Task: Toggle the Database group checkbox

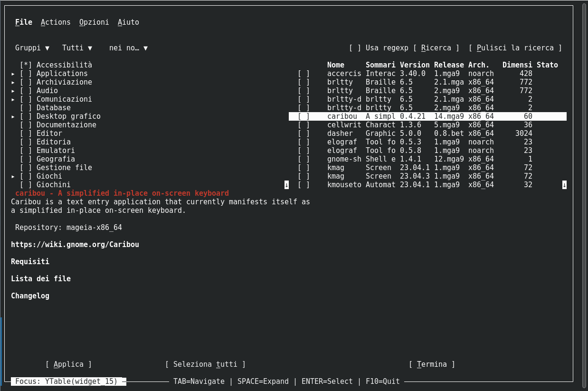Action: [26, 108]
